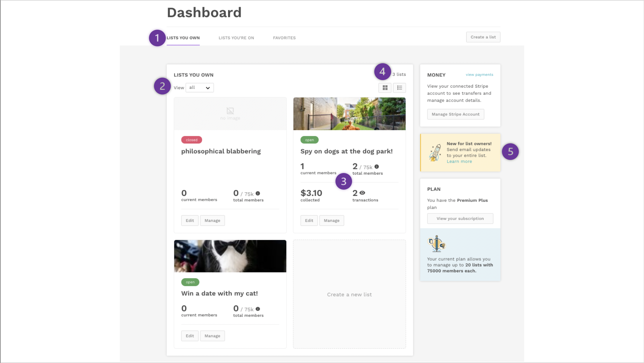
Task: Click Manage Stripe Account button
Action: tap(455, 114)
